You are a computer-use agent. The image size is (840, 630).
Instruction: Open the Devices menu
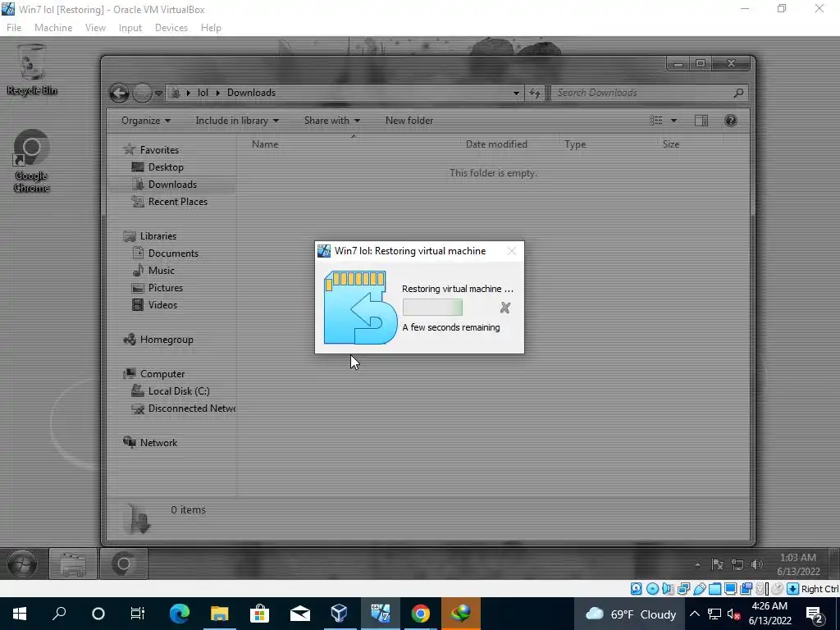click(x=171, y=28)
